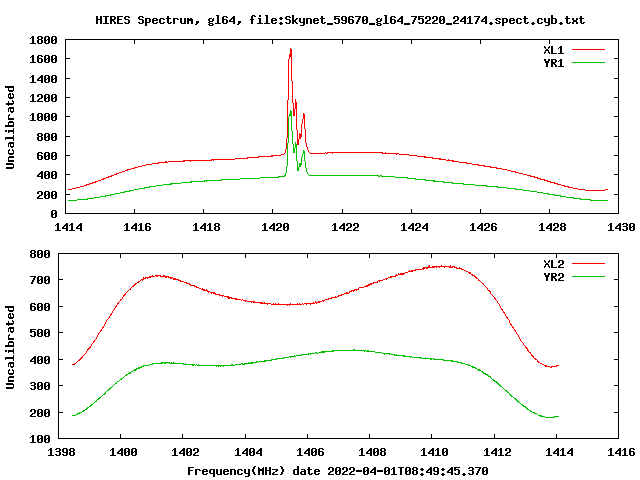Click the 1200 tick on upper y-axis
Screen dimensions: 640x480
pos(43,98)
